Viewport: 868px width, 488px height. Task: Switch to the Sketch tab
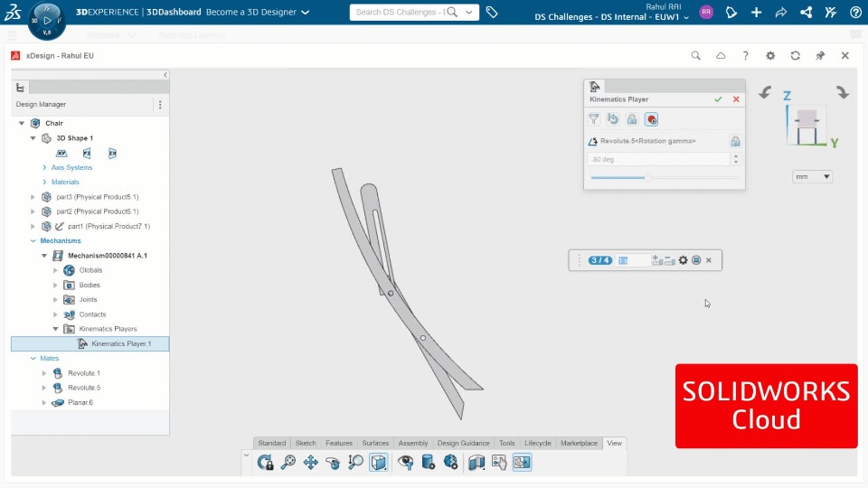click(x=306, y=443)
